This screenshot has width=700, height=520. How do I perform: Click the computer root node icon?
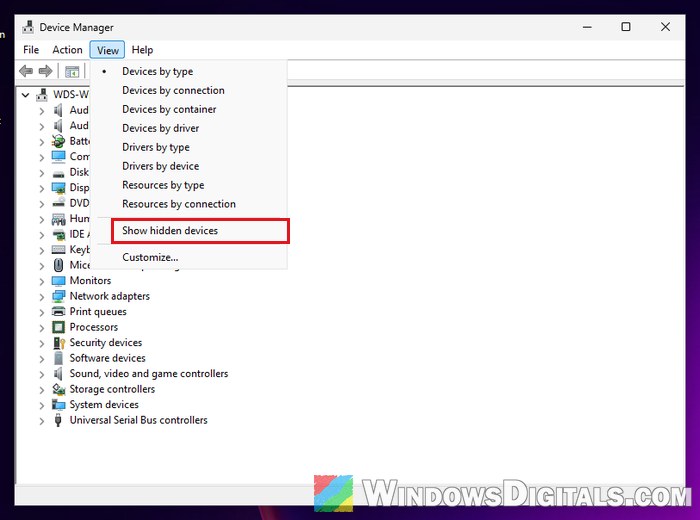point(42,95)
